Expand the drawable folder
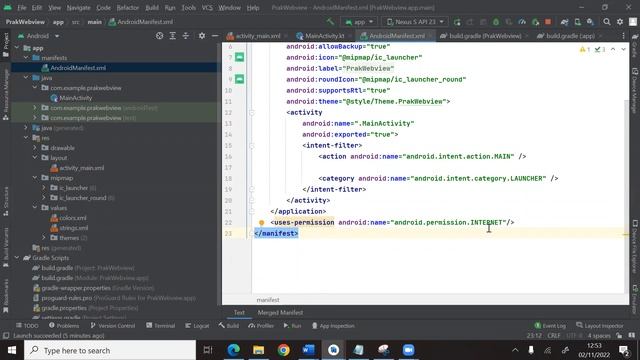The height and width of the screenshot is (360, 640). 35,148
